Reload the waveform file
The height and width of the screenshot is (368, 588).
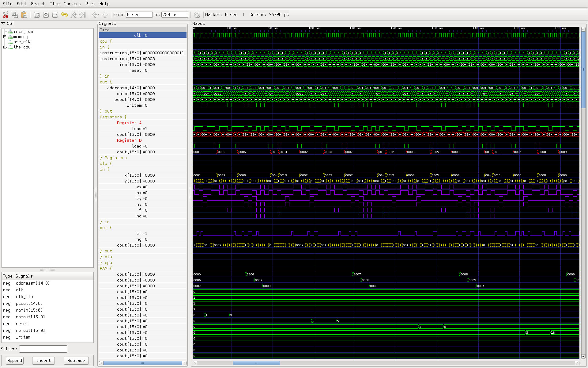pos(197,14)
